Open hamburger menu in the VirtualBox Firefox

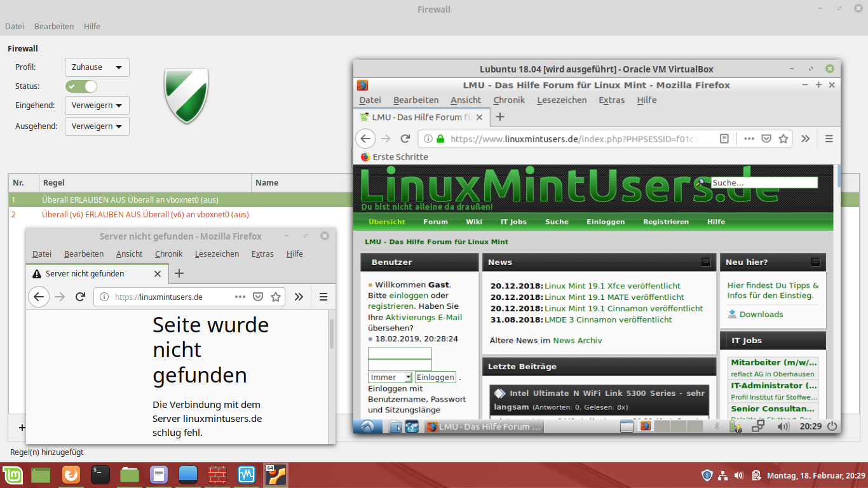pyautogui.click(x=829, y=139)
